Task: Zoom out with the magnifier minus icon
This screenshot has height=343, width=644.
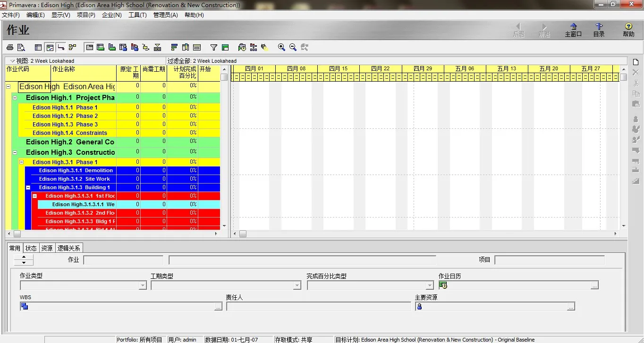Action: pos(293,47)
